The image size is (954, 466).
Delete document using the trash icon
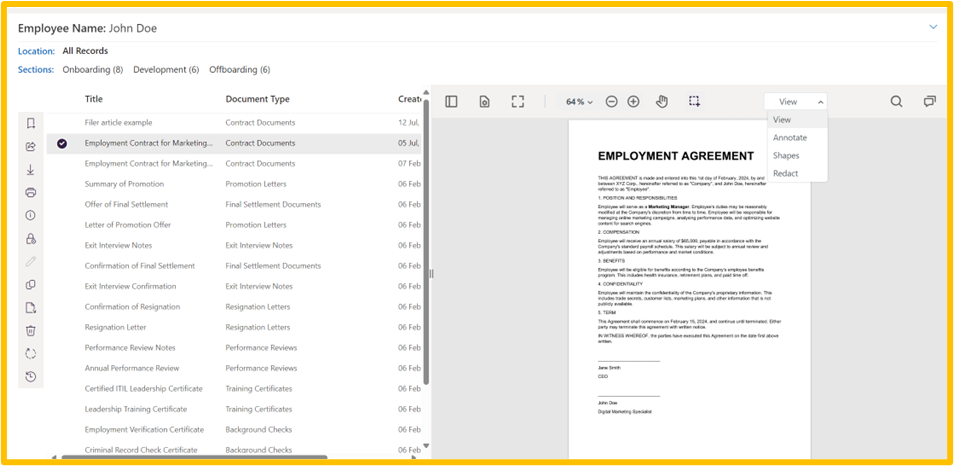[x=31, y=330]
